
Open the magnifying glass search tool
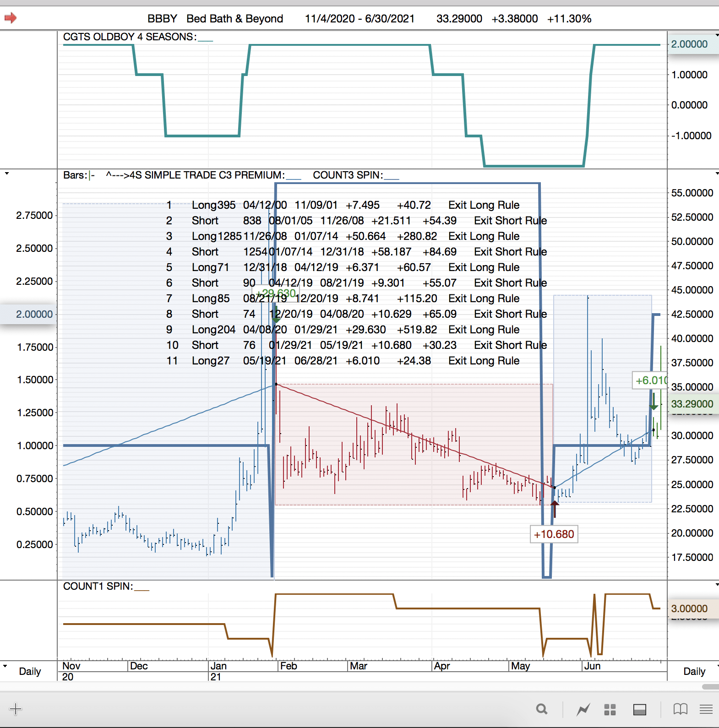tap(542, 709)
